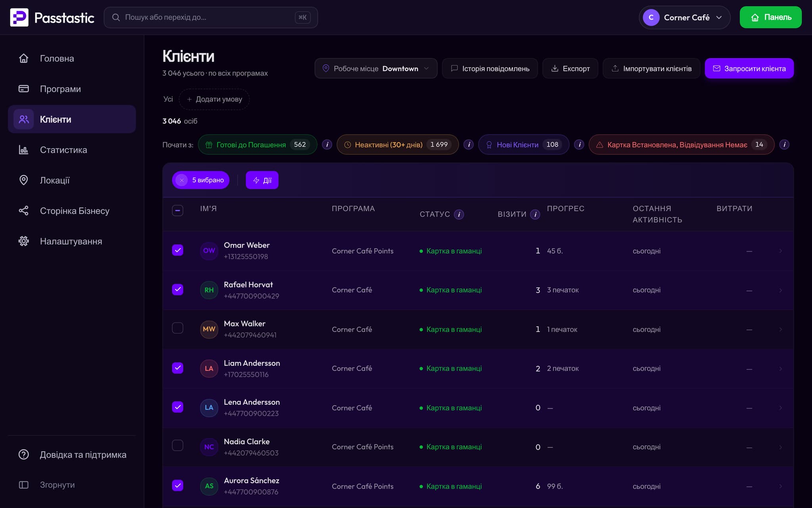Image resolution: width=812 pixels, height=508 pixels.
Task: Expand Aurora Sánchez row chevron
Action: point(780,486)
